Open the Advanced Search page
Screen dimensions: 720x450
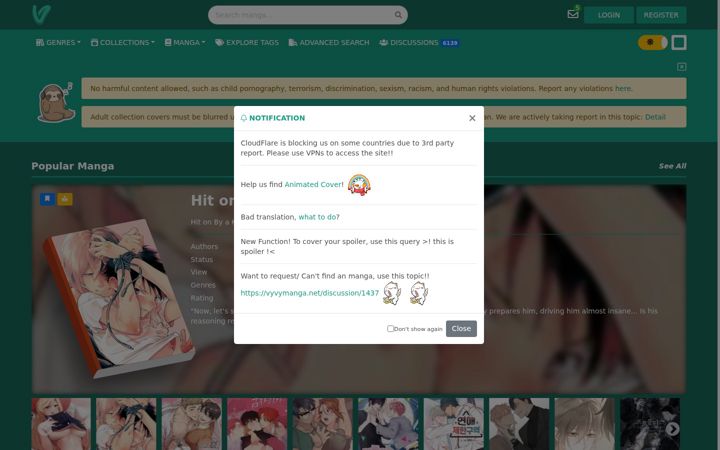point(329,42)
